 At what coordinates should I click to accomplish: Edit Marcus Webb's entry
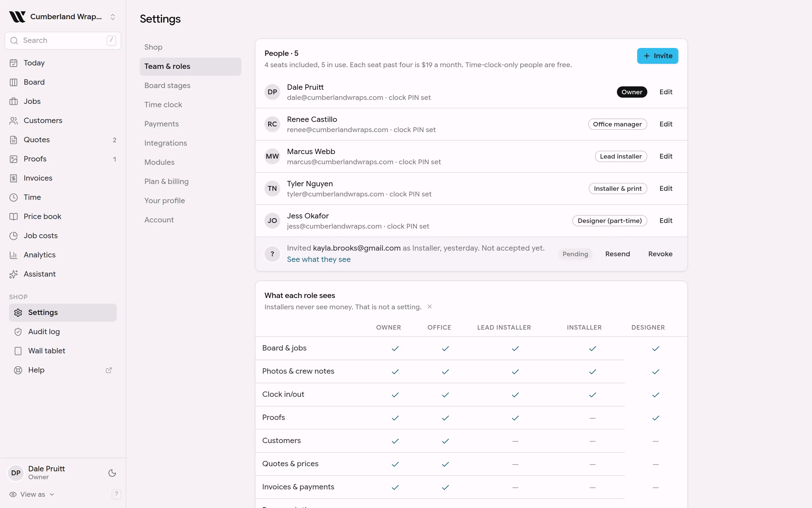pos(666,156)
